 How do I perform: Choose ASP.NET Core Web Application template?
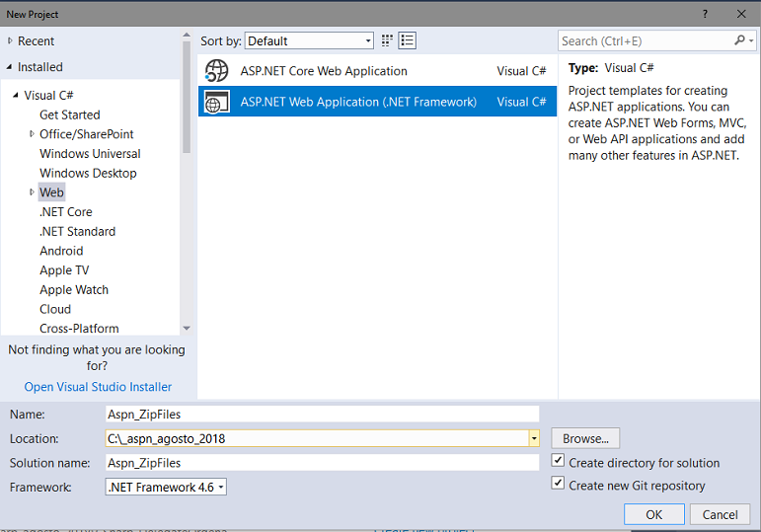tap(377, 71)
